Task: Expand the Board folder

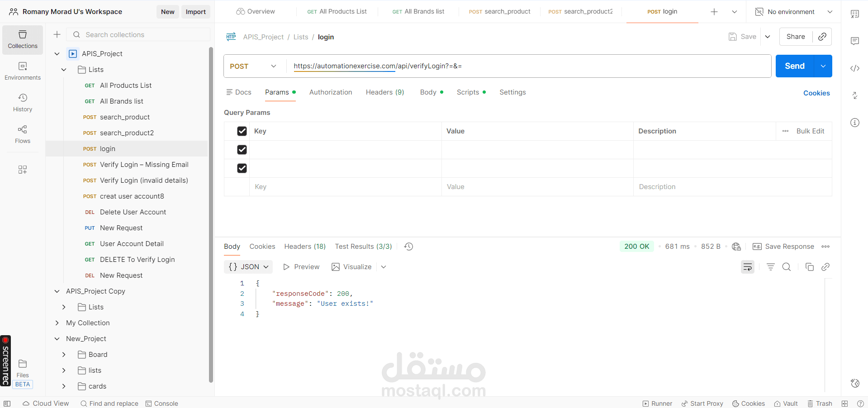Action: click(x=64, y=355)
